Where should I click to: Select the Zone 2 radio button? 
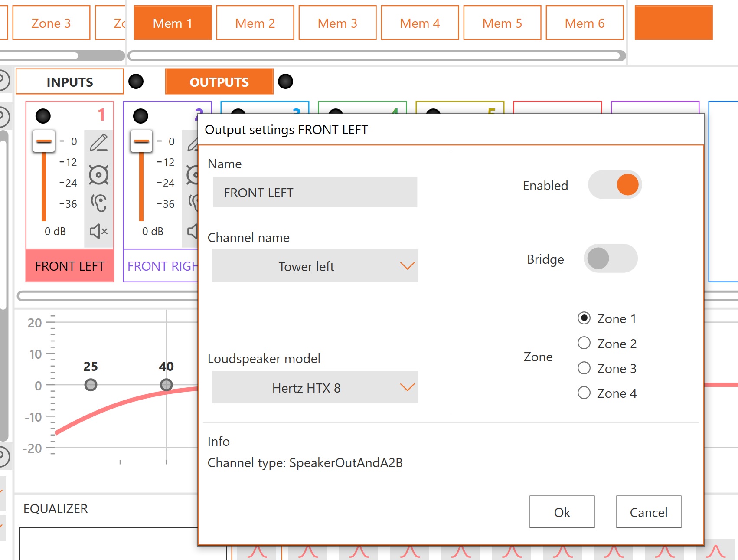pos(584,343)
